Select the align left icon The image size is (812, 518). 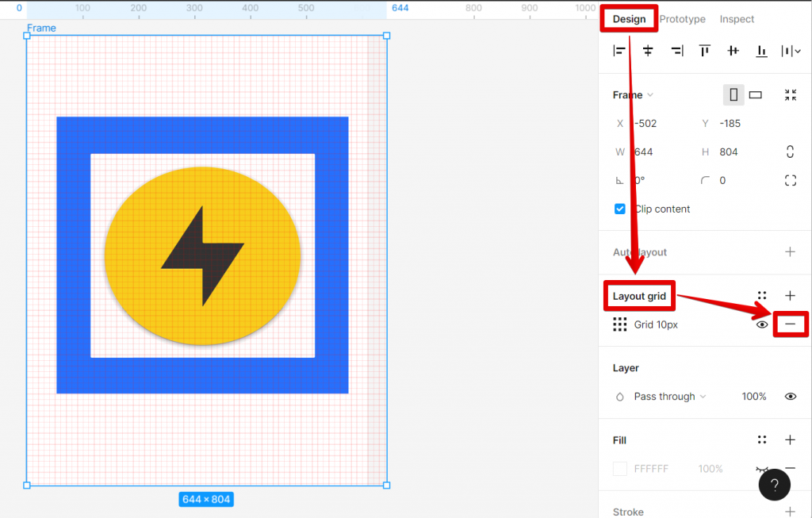(x=619, y=50)
